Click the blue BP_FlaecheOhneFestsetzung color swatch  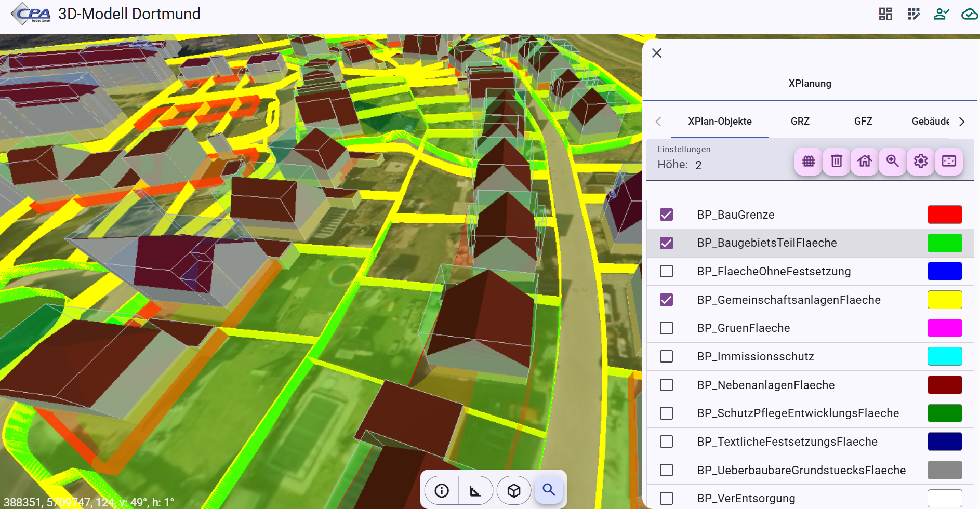(945, 271)
